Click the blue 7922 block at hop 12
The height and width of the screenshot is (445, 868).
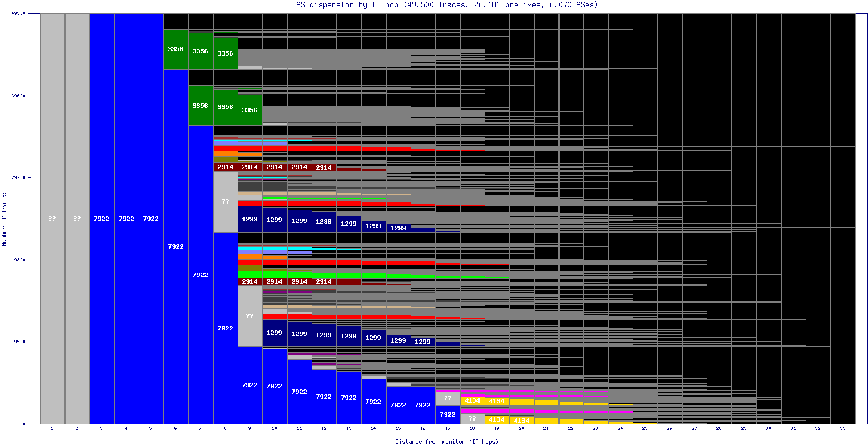(x=324, y=397)
